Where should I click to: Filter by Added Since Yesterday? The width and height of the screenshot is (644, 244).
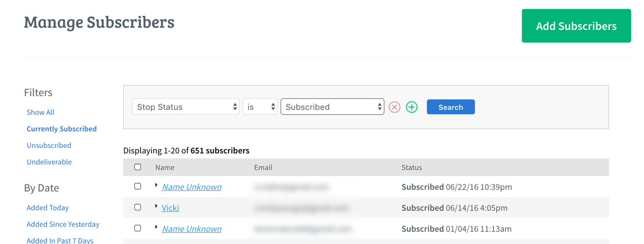[63, 224]
